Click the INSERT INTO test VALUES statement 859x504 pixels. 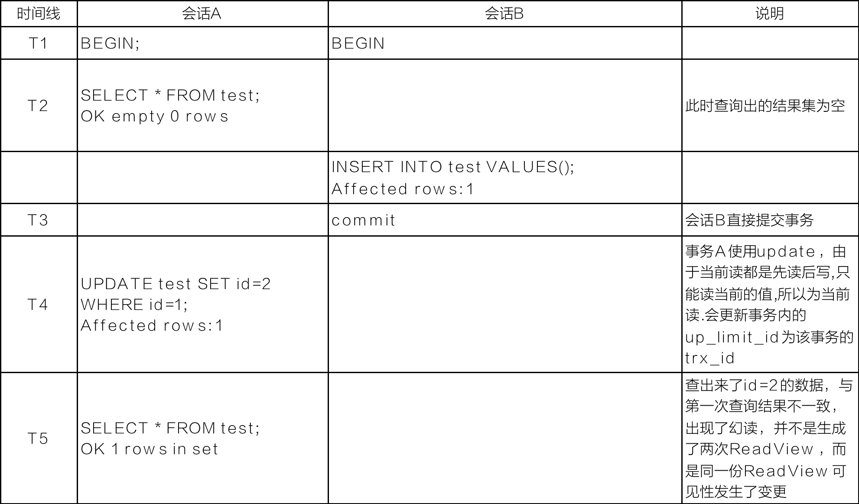[453, 167]
